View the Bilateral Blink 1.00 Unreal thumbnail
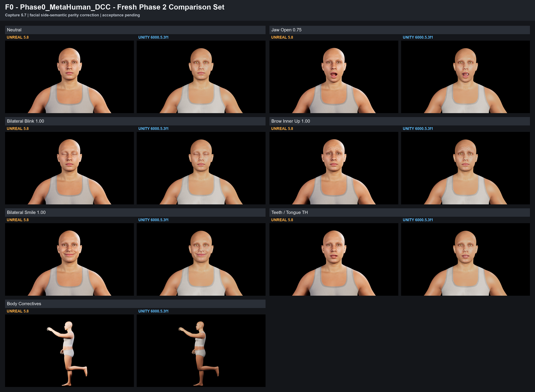The image size is (535, 392). tap(69, 168)
